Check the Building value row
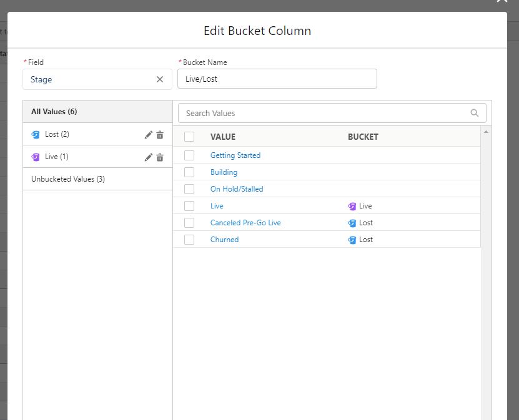 189,172
